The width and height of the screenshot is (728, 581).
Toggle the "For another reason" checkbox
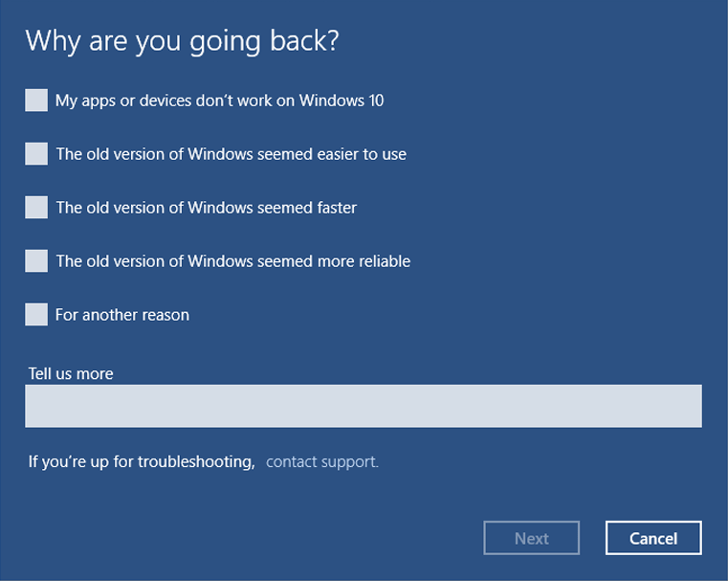(36, 314)
